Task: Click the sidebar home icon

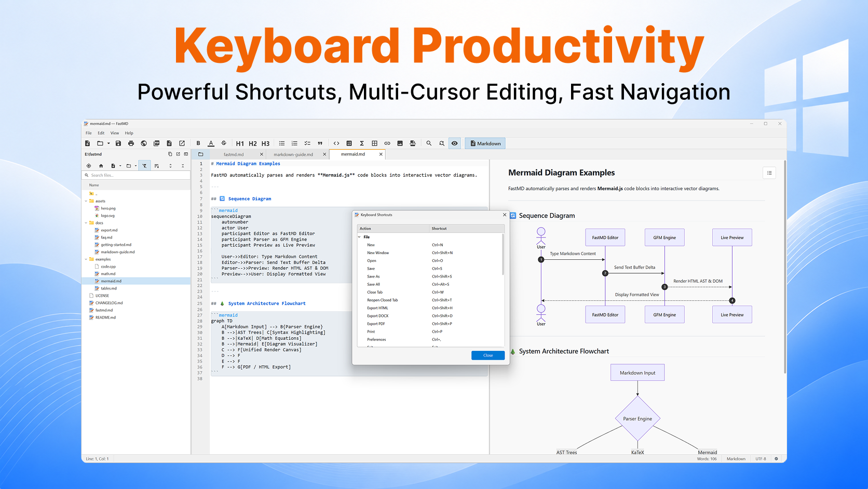Action: tap(101, 166)
